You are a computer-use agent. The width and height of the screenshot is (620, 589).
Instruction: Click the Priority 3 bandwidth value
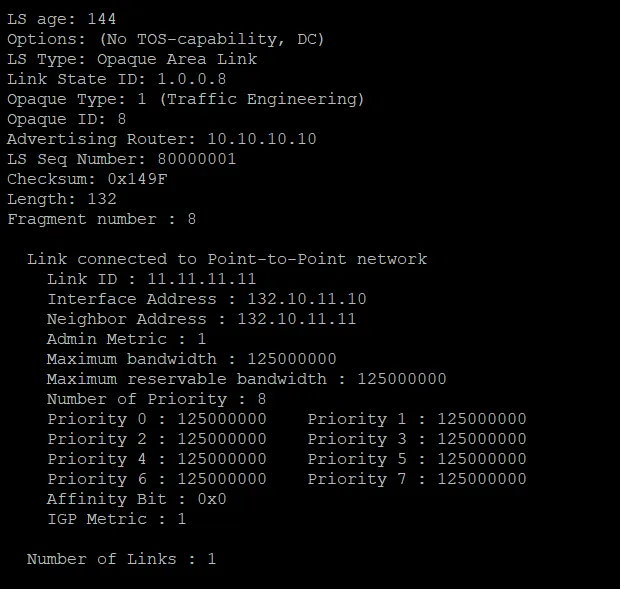(482, 439)
